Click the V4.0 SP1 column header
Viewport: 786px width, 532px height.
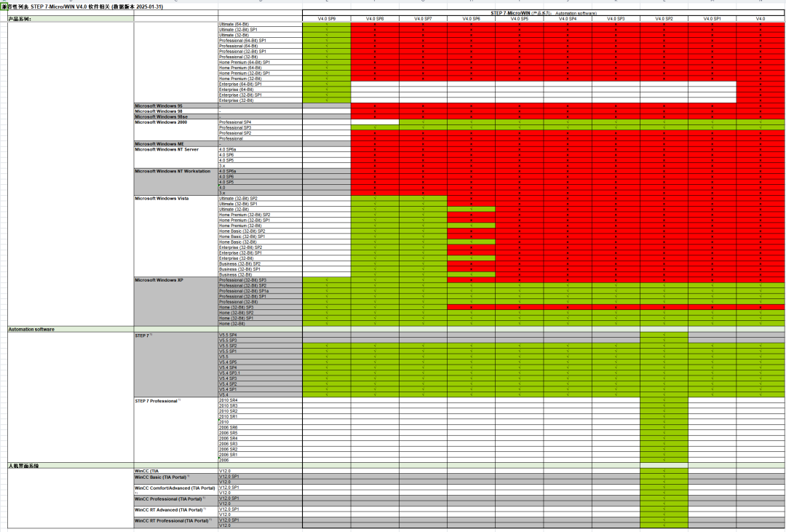tap(712, 18)
